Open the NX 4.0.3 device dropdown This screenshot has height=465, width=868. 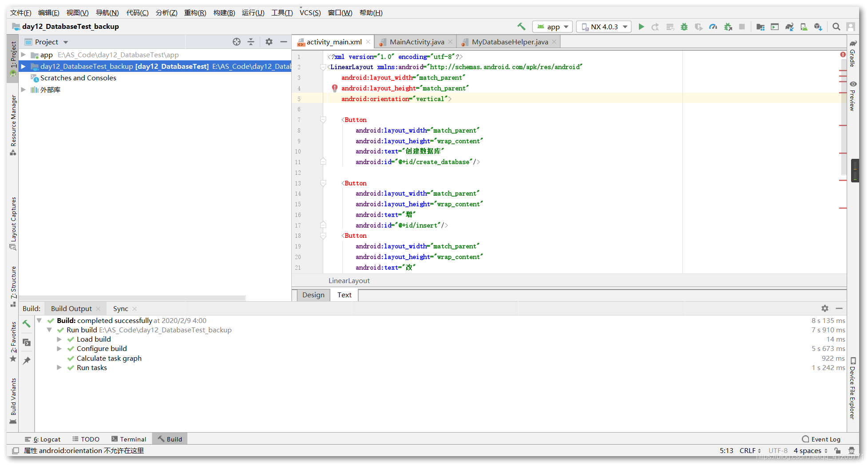(604, 27)
